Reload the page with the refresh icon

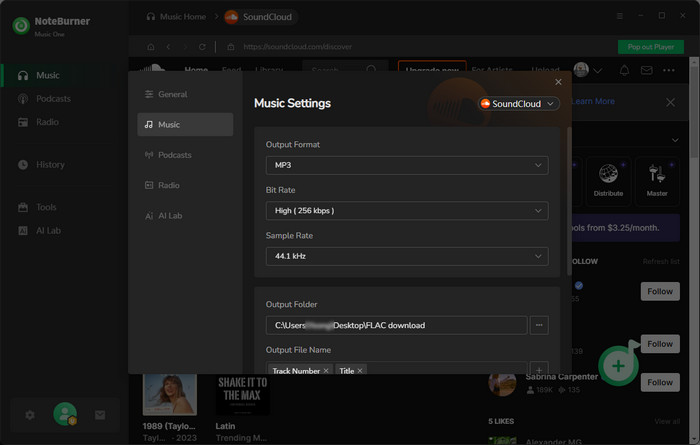202,47
